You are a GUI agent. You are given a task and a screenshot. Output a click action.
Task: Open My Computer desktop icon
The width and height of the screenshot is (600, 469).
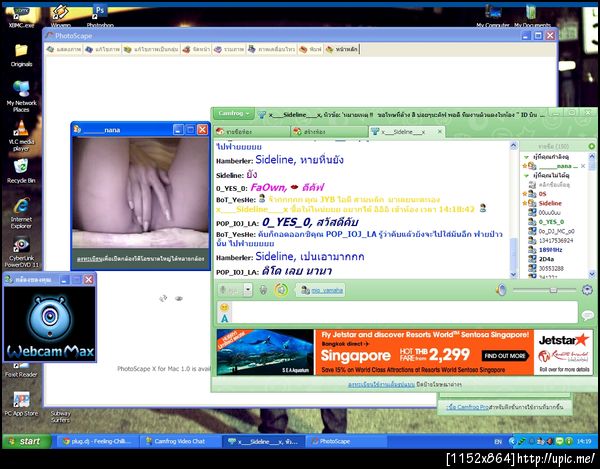(x=493, y=16)
